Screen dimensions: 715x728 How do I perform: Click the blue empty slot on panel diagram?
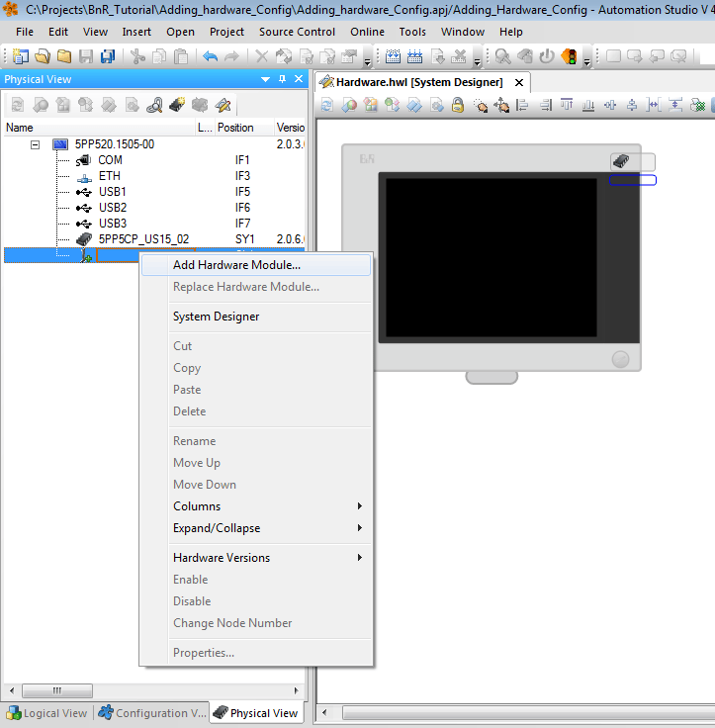633,180
